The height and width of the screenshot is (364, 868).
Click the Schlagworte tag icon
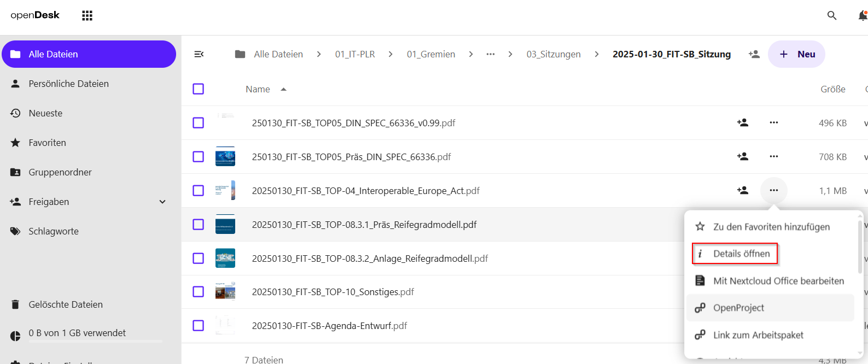(15, 231)
